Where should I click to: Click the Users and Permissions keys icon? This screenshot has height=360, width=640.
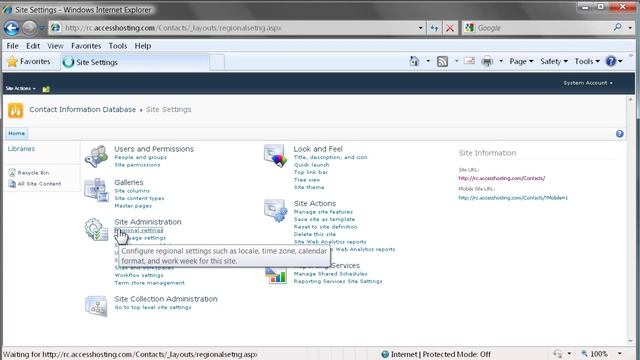pyautogui.click(x=96, y=156)
